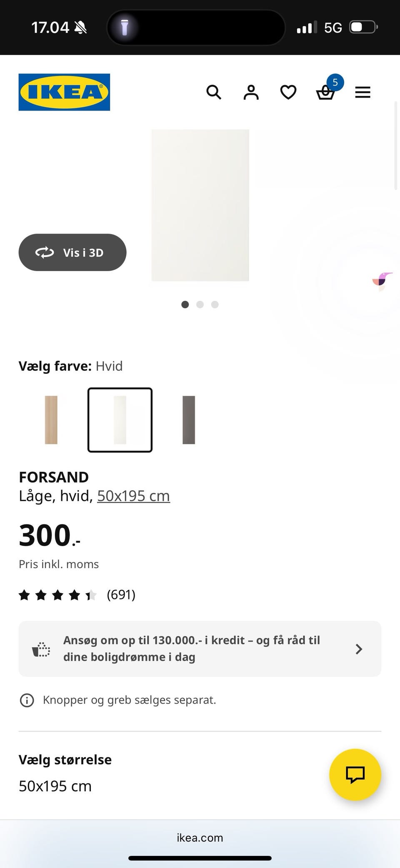This screenshot has height=868, width=400.
Task: Open the heart favorites list
Action: click(x=288, y=92)
